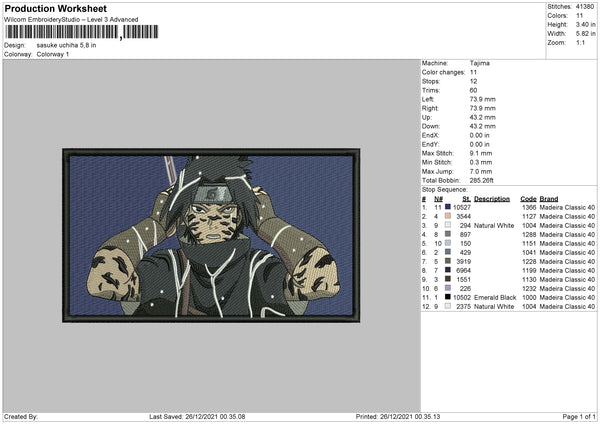The image size is (600, 424).
Task: Select thread code '1000'
Action: tap(529, 297)
